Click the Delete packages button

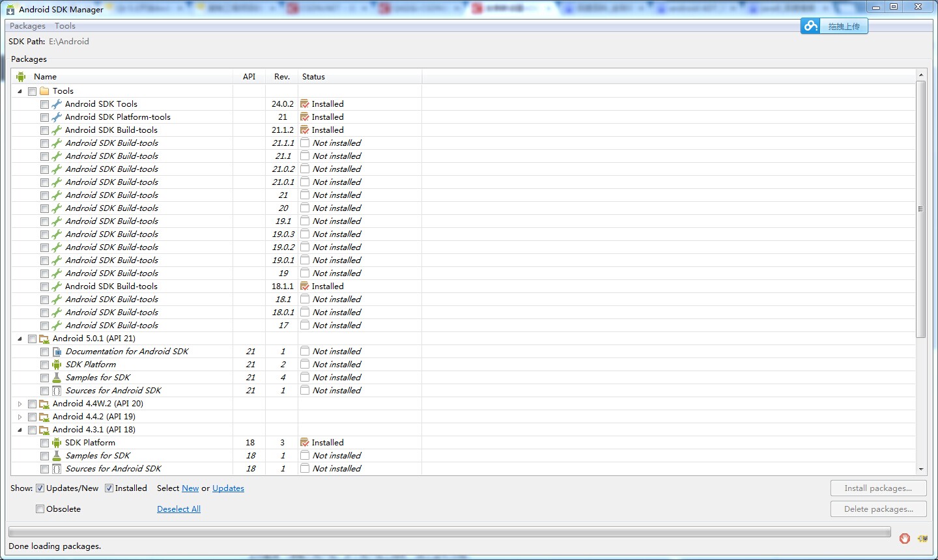pyautogui.click(x=878, y=509)
